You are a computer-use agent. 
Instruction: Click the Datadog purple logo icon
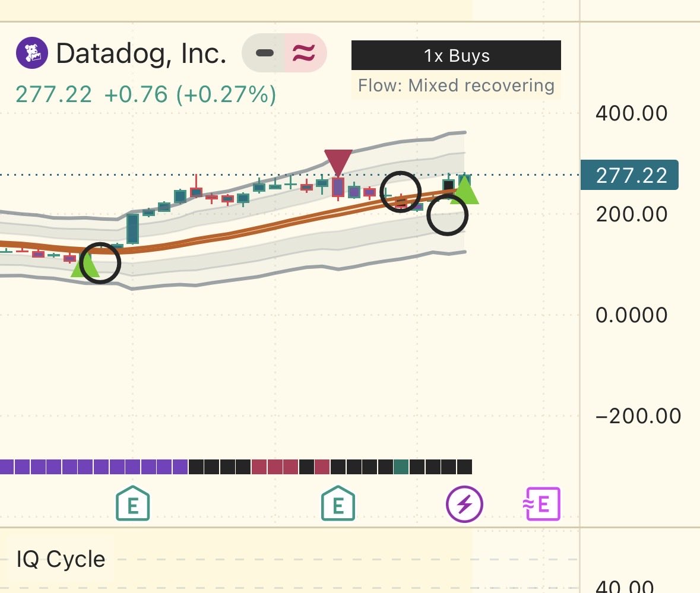[x=31, y=53]
